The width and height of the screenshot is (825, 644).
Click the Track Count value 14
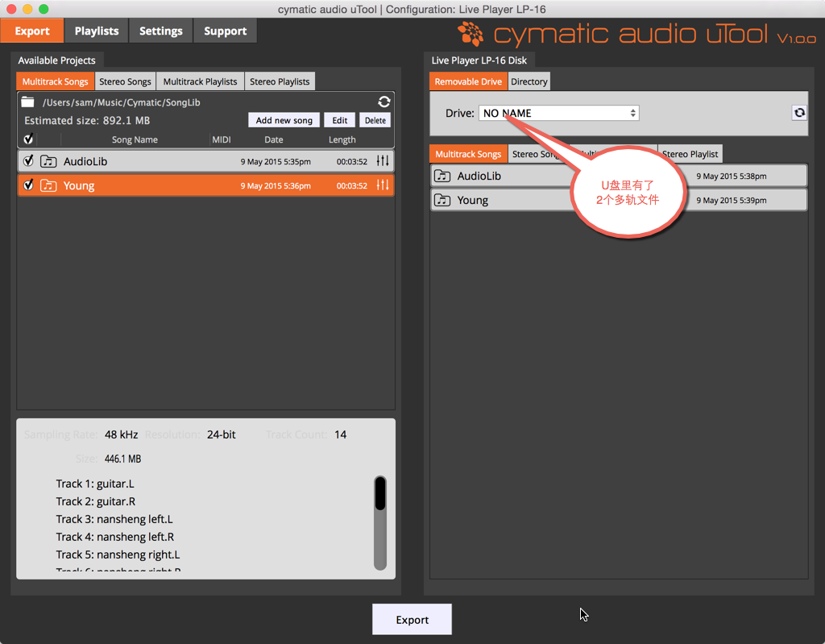[x=341, y=434]
